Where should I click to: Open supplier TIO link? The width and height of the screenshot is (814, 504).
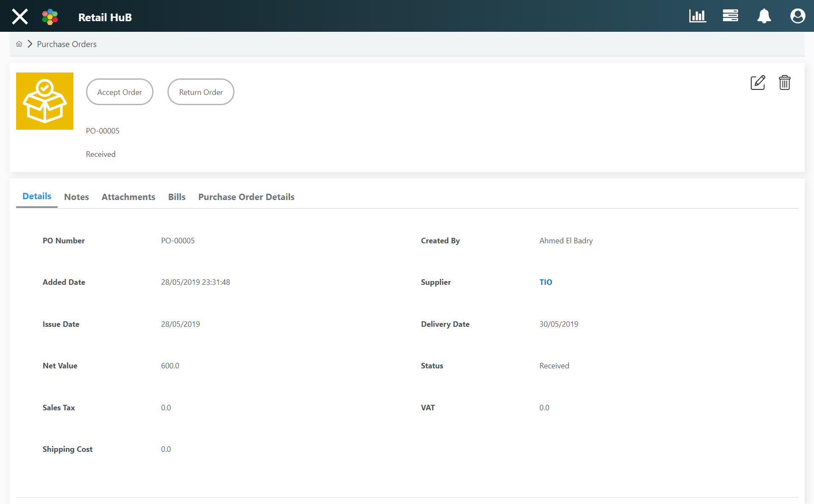(x=546, y=282)
